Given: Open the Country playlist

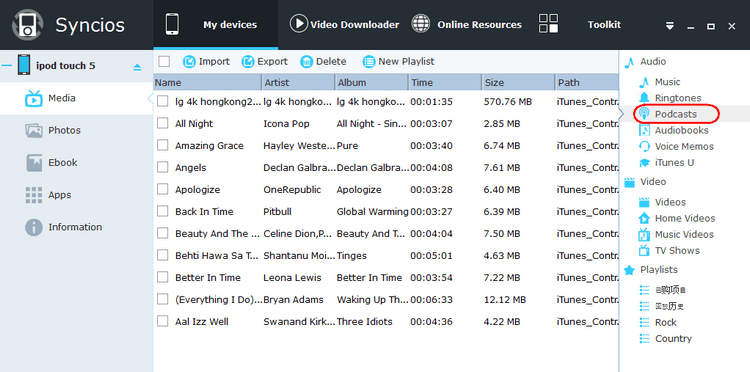Looking at the screenshot, I should pyautogui.click(x=673, y=339).
